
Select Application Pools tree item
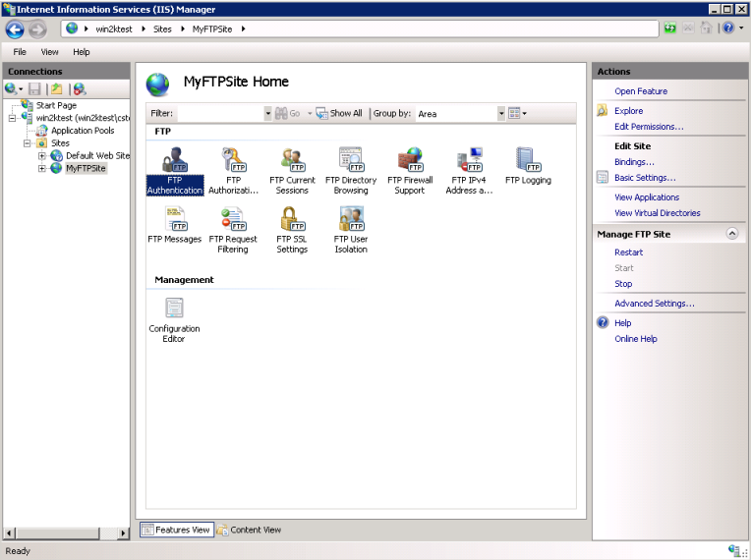[83, 131]
